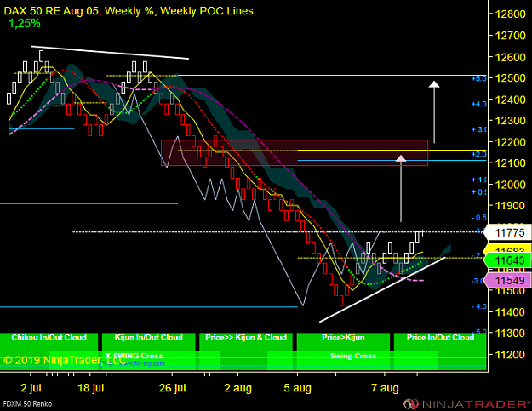
Task: Click the '12300' price axis label
Action: click(x=510, y=120)
